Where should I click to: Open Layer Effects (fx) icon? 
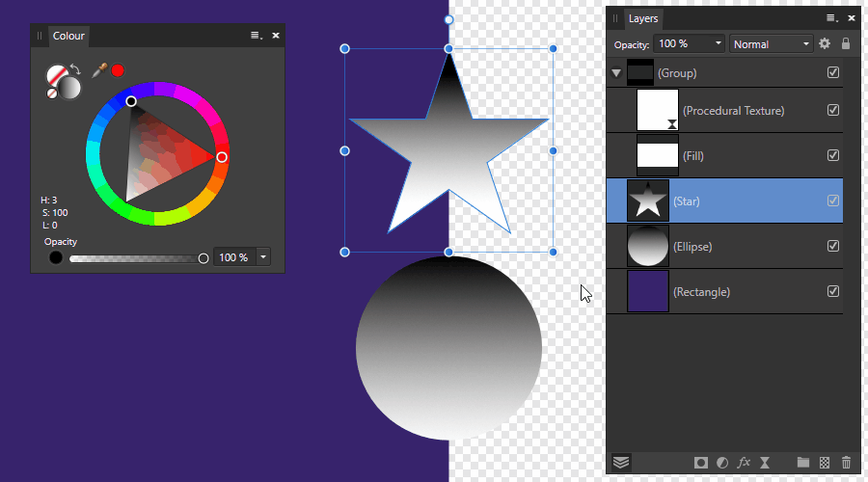click(x=744, y=464)
